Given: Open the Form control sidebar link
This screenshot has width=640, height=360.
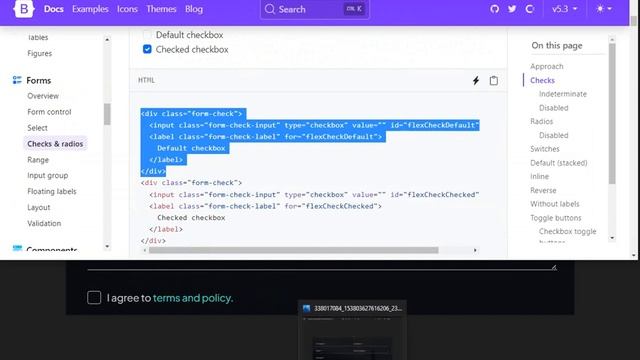Looking at the screenshot, I should pyautogui.click(x=49, y=112).
